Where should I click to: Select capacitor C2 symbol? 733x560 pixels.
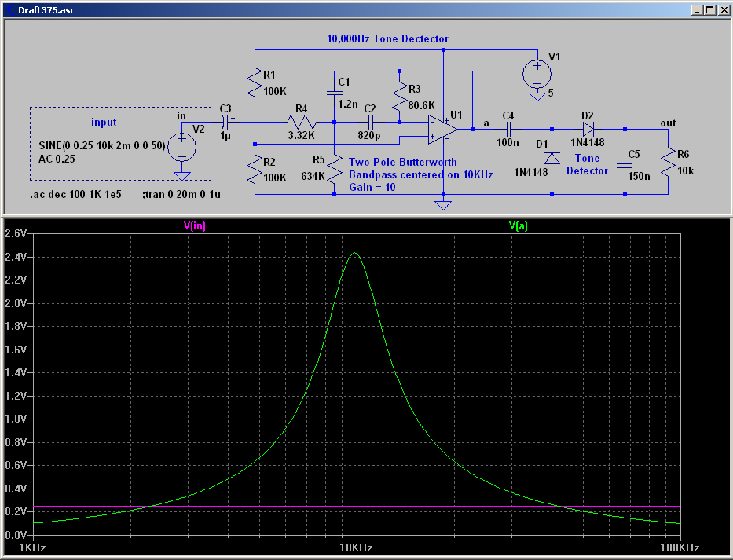tap(371, 123)
